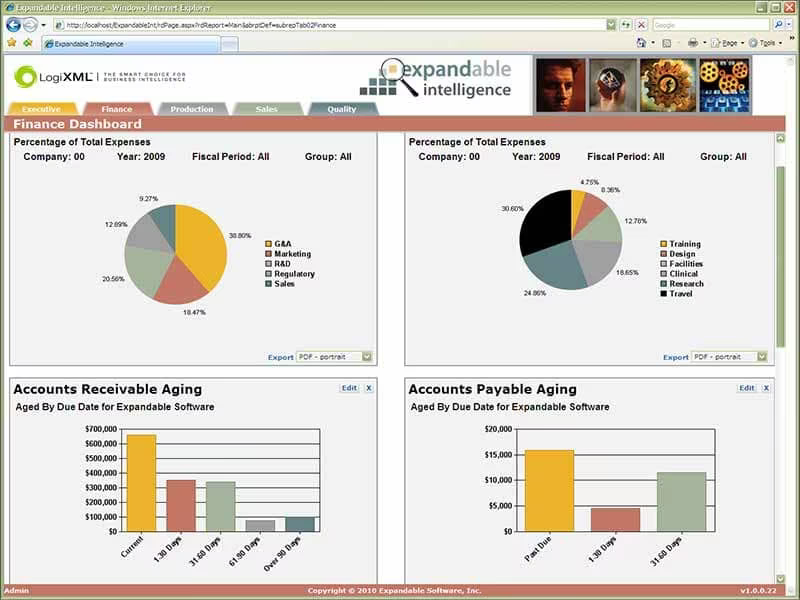This screenshot has width=800, height=600.
Task: Switch to the Sales tab
Action: [267, 109]
